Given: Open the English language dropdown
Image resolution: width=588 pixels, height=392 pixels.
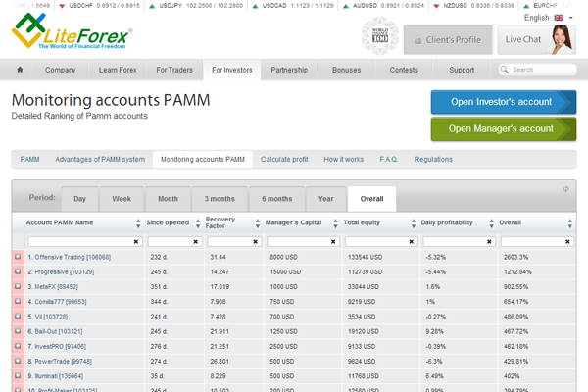Looking at the screenshot, I should pos(549,18).
